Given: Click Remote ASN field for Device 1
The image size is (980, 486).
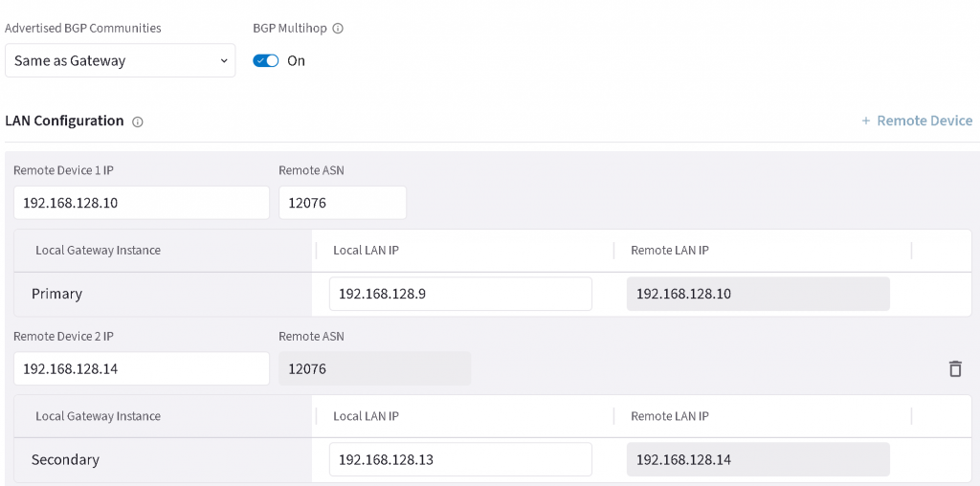Looking at the screenshot, I should pos(342,203).
